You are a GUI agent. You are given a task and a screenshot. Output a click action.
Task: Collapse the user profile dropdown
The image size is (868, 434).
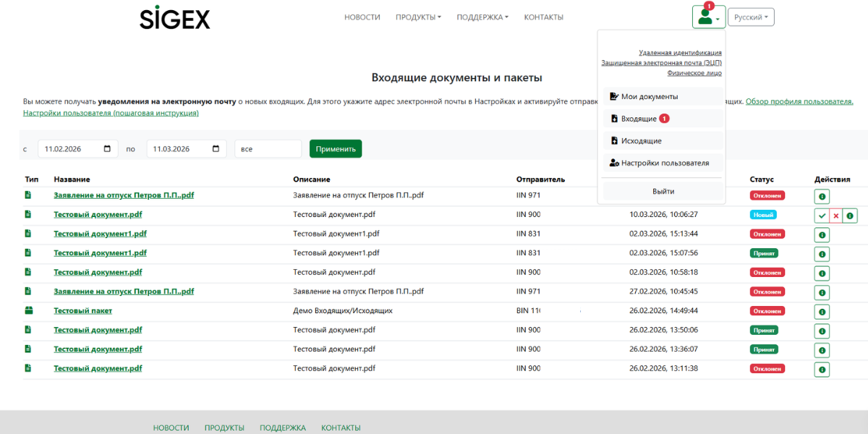pyautogui.click(x=708, y=17)
